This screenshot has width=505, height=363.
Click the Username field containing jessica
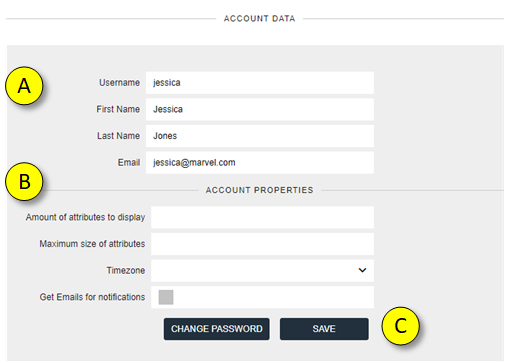(x=260, y=83)
